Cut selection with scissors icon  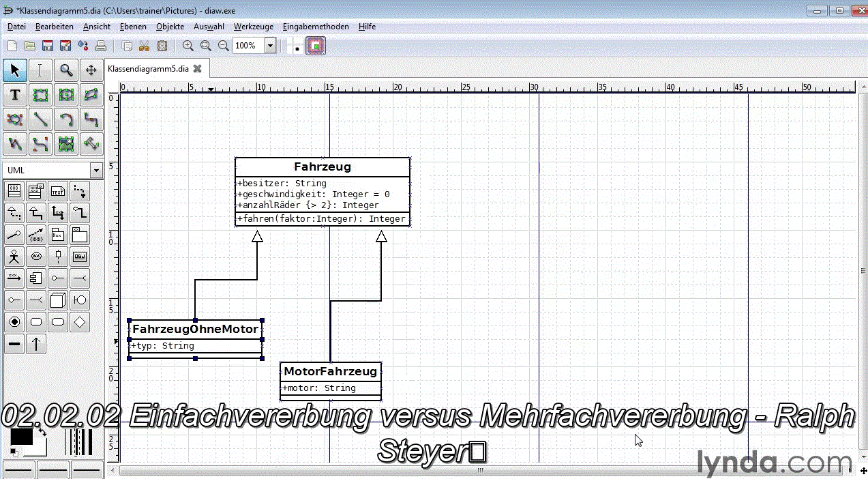point(144,46)
